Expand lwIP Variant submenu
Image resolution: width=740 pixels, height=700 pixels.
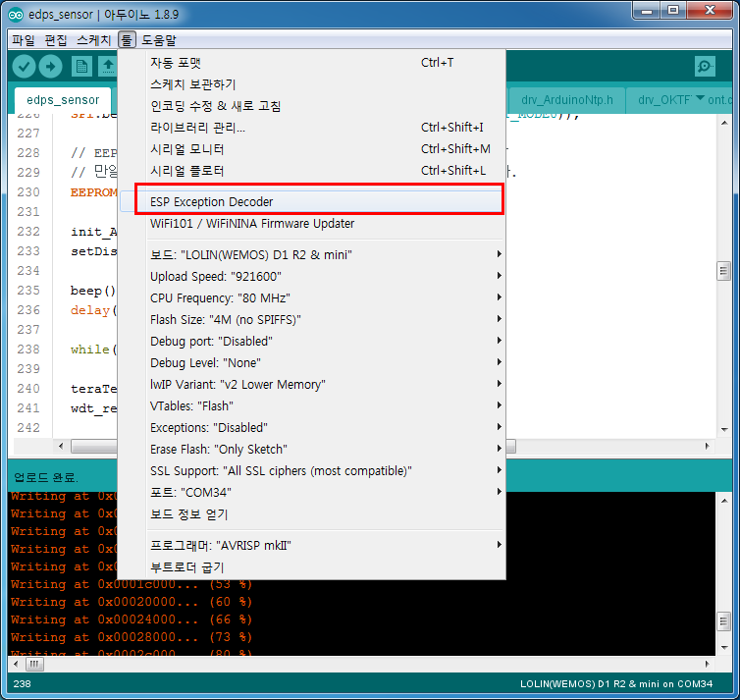tap(312, 384)
